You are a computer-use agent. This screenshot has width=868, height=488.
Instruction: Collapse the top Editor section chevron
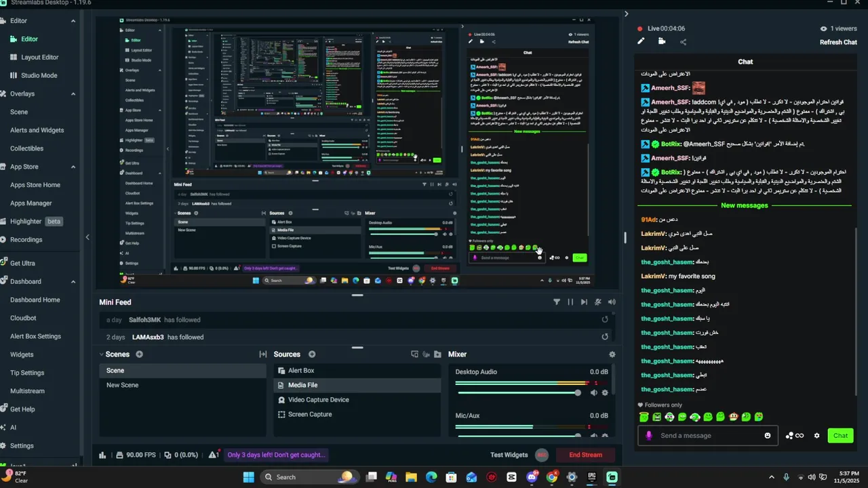point(73,21)
